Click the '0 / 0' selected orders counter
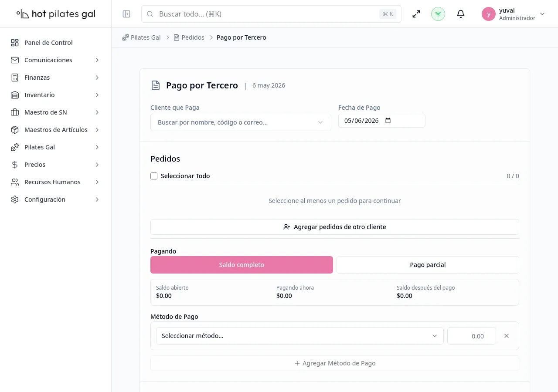Screen dimensions: 558x392 513,176
